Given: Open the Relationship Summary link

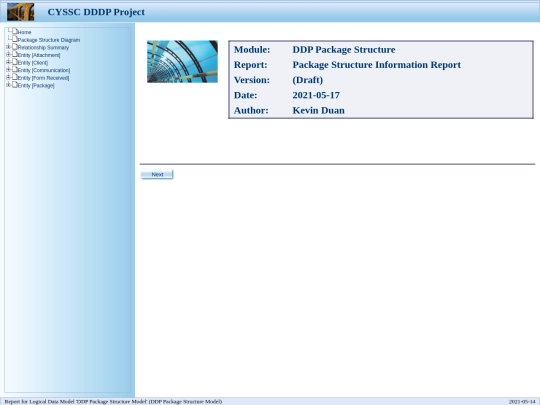Looking at the screenshot, I should [x=43, y=48].
